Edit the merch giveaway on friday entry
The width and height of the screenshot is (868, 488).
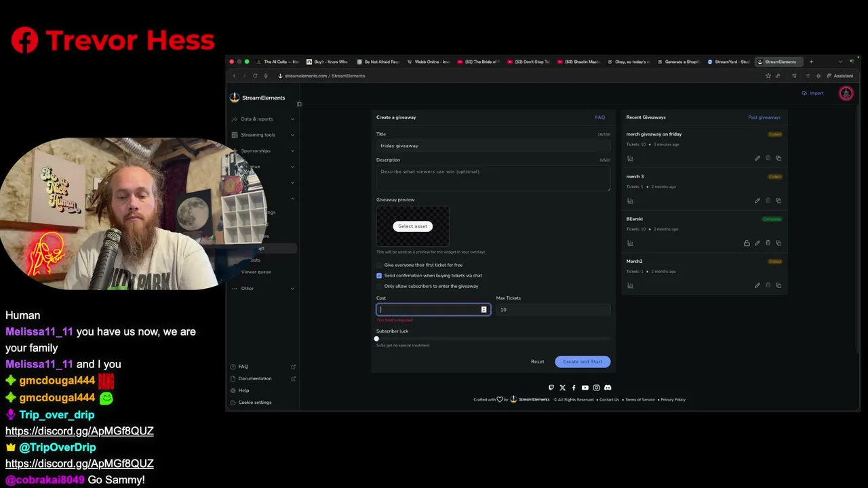pos(757,159)
